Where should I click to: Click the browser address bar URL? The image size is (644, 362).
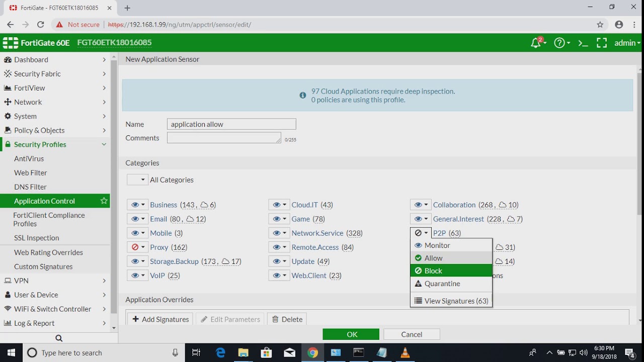point(180,25)
